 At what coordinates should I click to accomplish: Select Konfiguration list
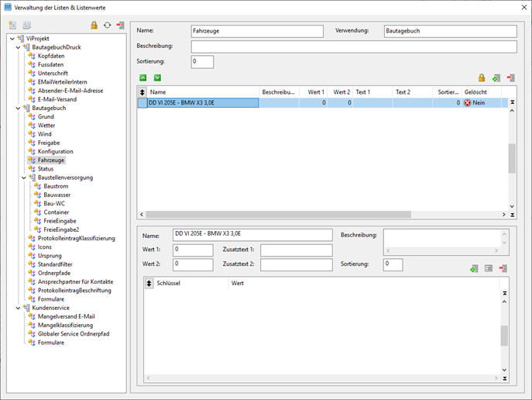click(x=55, y=151)
